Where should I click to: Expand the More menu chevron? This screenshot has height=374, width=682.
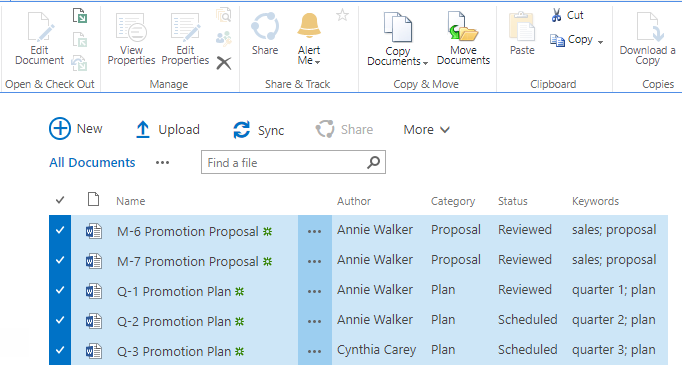pyautogui.click(x=445, y=130)
